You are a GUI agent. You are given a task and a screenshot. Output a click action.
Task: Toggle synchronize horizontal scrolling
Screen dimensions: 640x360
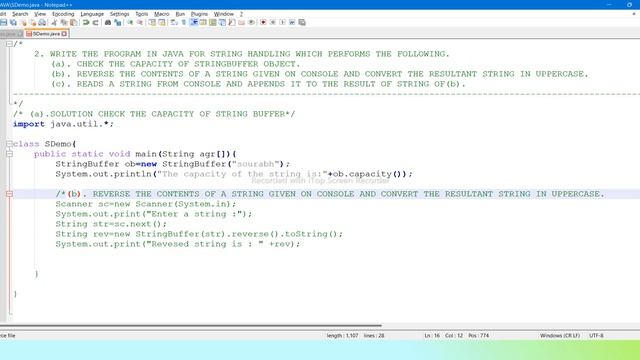[162, 22]
